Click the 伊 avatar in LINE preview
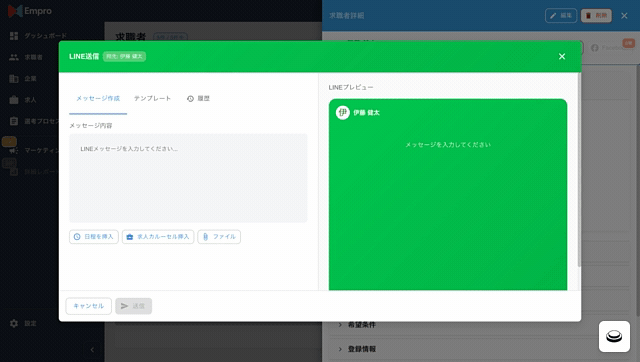 pyautogui.click(x=342, y=112)
